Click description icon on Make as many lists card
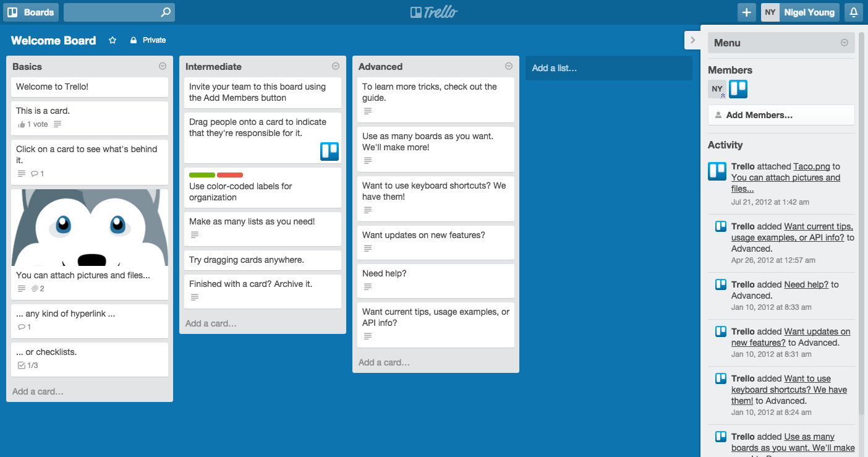The width and height of the screenshot is (868, 457). 195,235
